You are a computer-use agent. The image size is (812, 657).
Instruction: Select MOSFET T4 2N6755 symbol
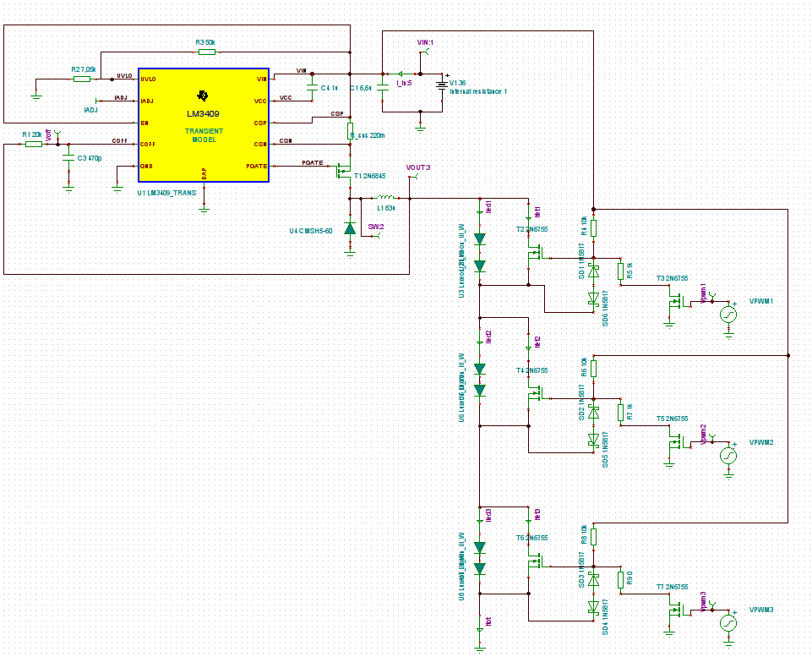(x=536, y=394)
